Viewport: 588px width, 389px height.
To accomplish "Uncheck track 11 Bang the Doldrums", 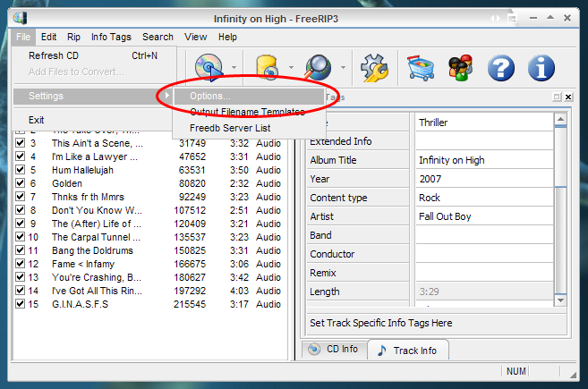I will (x=20, y=250).
